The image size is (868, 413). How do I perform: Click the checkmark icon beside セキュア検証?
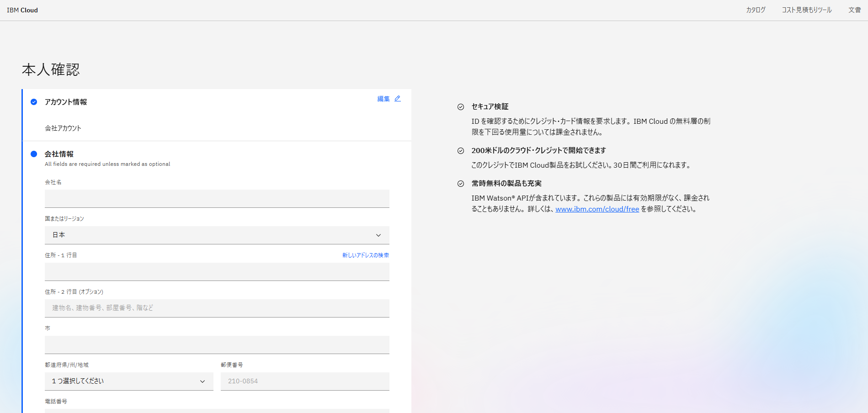coord(461,107)
